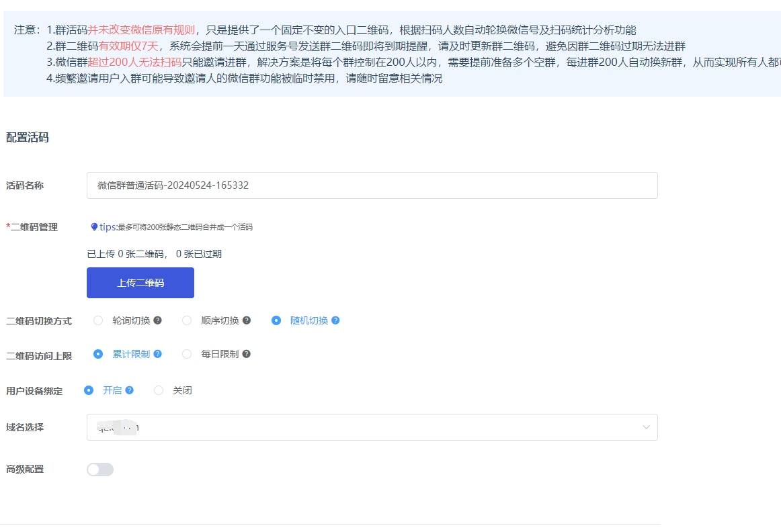Click the 二维码切换方式 label
The height and width of the screenshot is (532, 781).
39,321
